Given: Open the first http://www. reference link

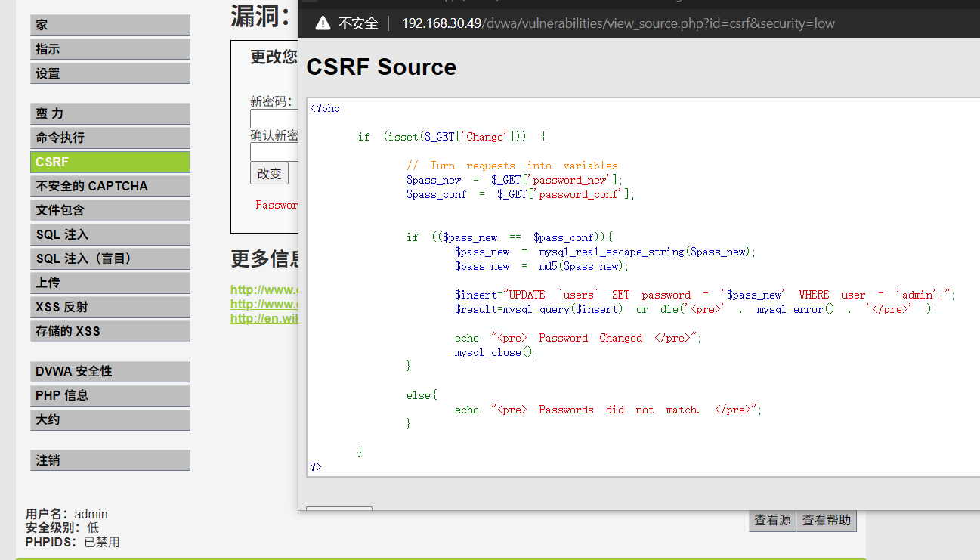Looking at the screenshot, I should [265, 289].
